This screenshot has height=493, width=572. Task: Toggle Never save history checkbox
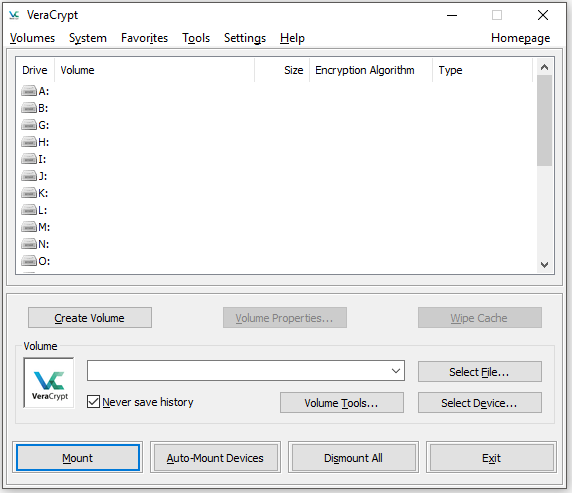[93, 402]
